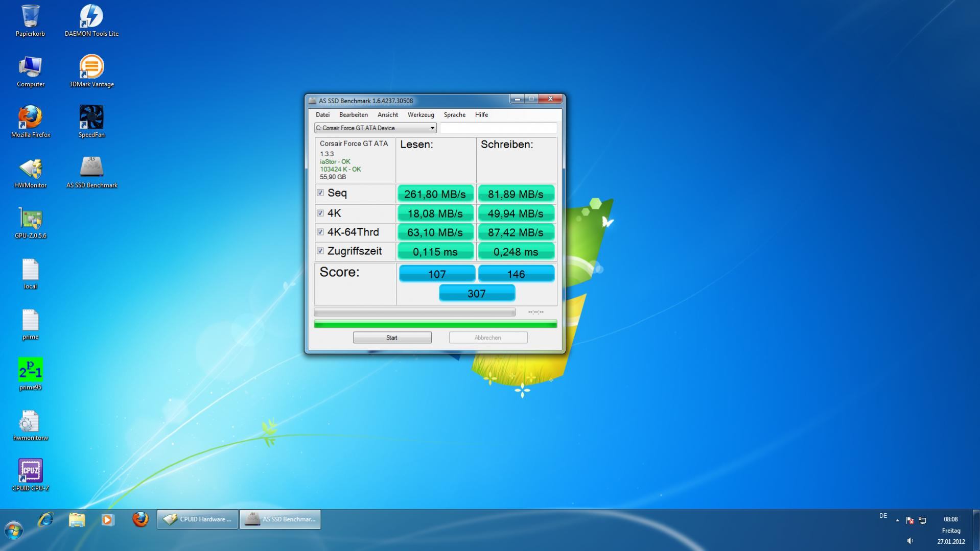
Task: Open the Datei menu
Action: coord(322,115)
